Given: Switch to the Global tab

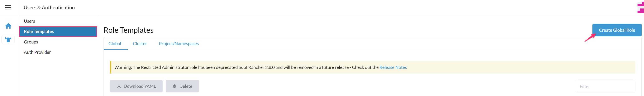Looking at the screenshot, I should [x=115, y=44].
